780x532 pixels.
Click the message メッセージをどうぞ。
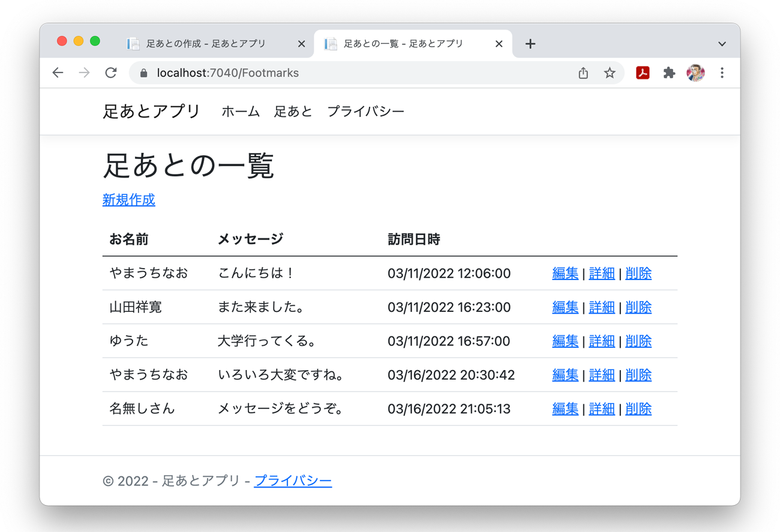click(281, 409)
